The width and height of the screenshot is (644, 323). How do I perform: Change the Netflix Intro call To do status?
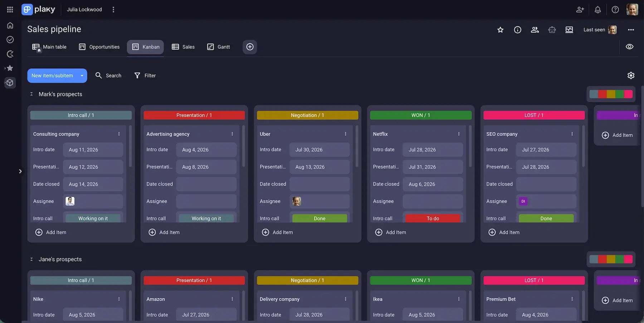coord(433,218)
